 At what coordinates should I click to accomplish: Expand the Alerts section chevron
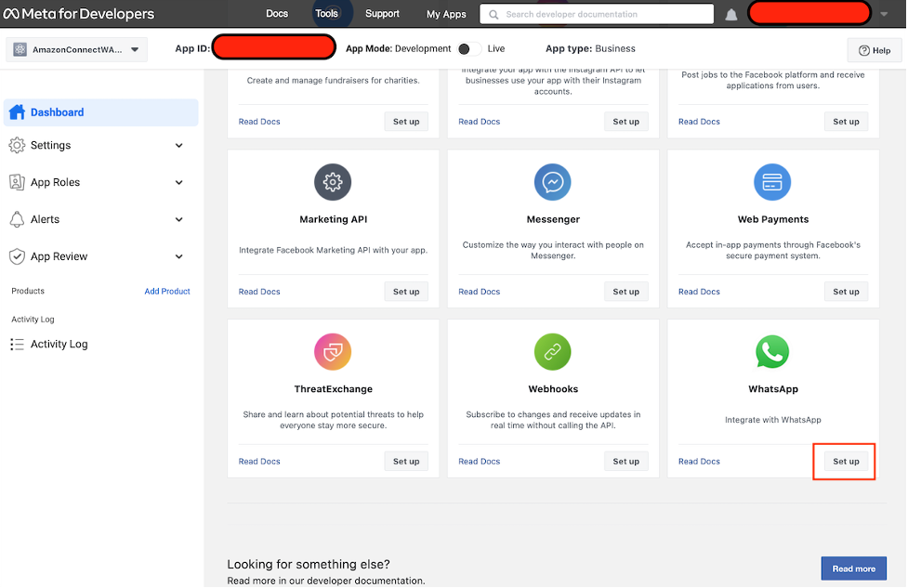179,219
